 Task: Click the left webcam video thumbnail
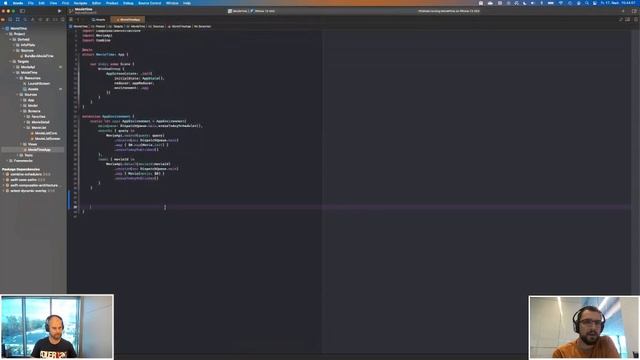coord(57,327)
